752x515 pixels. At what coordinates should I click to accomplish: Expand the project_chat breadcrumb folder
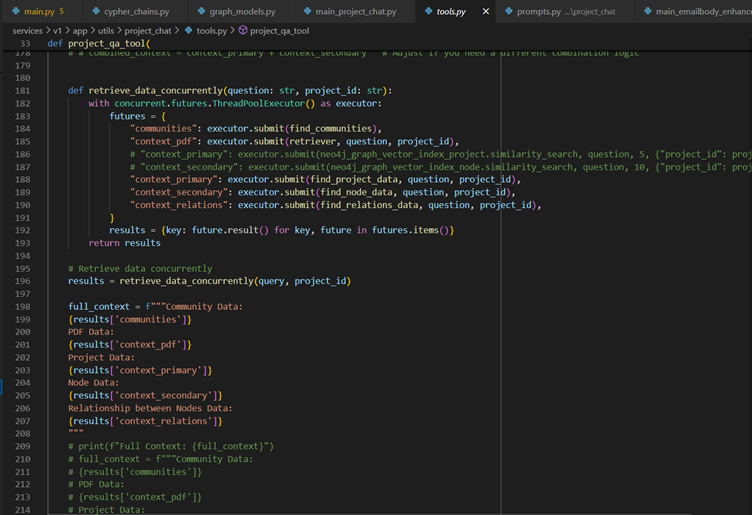point(147,31)
